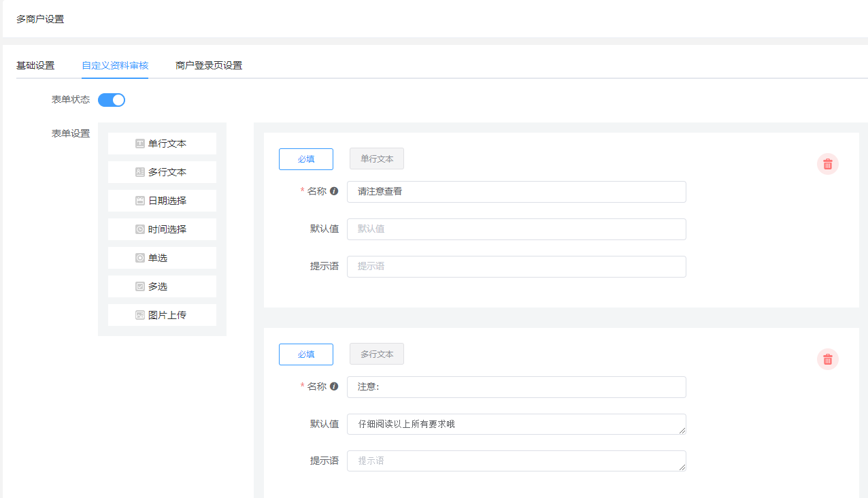Delete the 单行文本 form field card
Image resolution: width=868 pixels, height=498 pixels.
tap(827, 164)
